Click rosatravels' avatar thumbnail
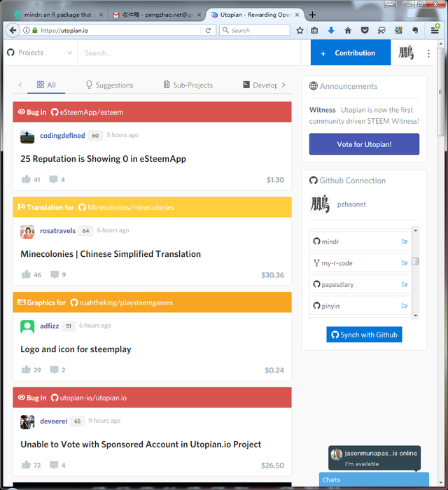 [x=27, y=232]
